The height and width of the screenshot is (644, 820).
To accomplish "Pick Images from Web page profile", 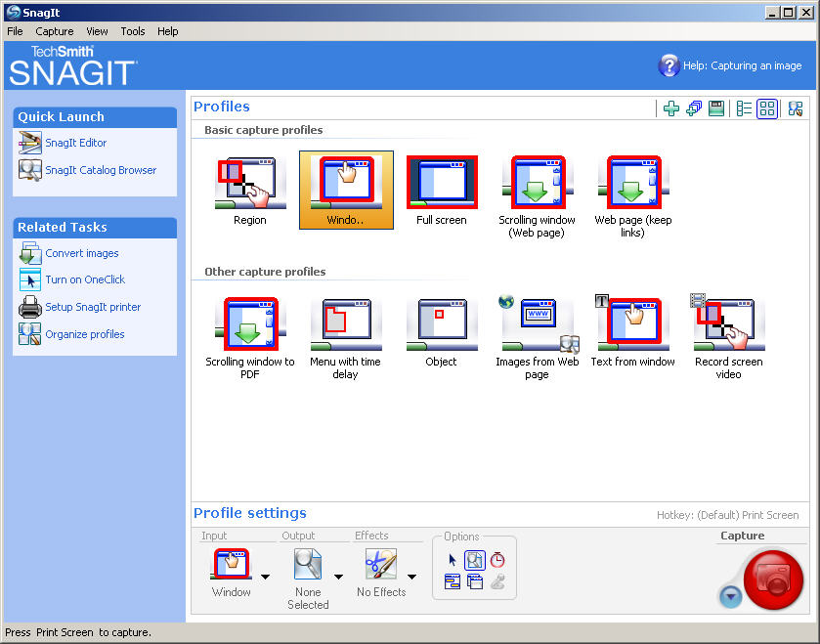I will click(538, 339).
